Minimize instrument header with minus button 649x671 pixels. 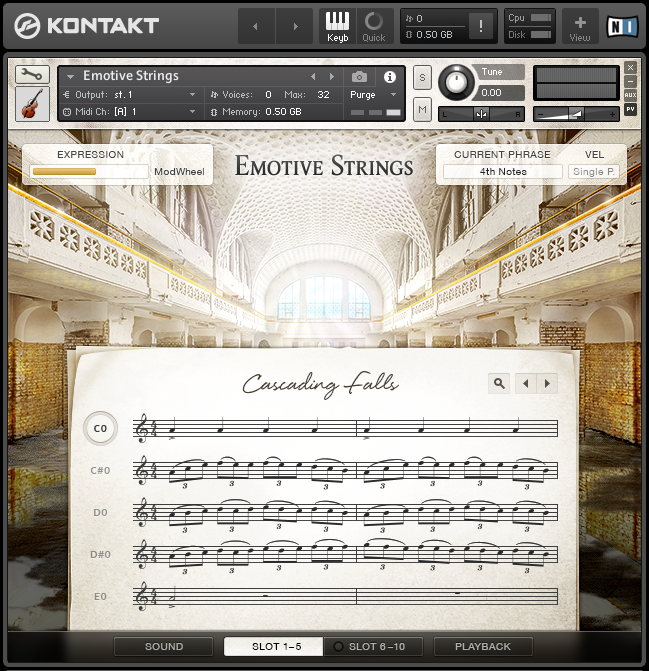tap(630, 81)
